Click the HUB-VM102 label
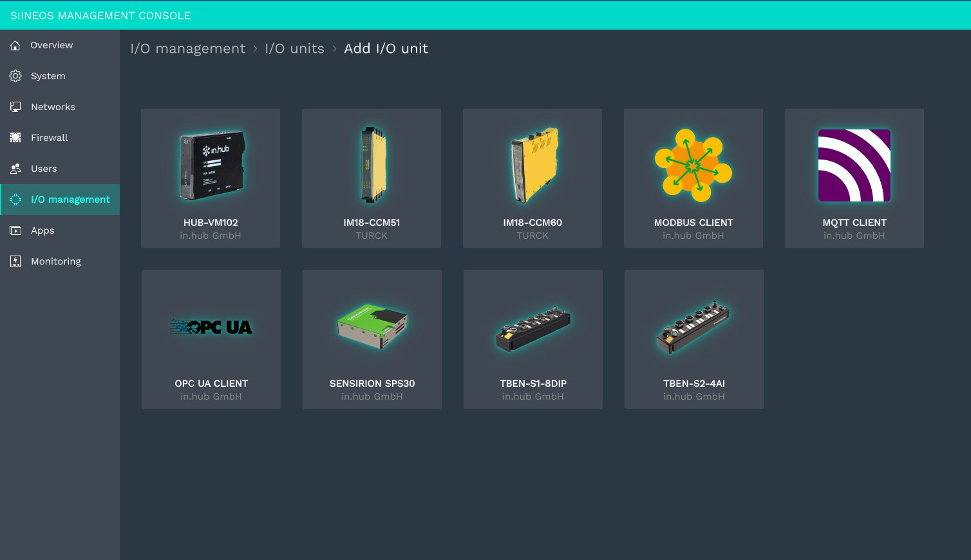Image resolution: width=971 pixels, height=560 pixels. pos(211,223)
